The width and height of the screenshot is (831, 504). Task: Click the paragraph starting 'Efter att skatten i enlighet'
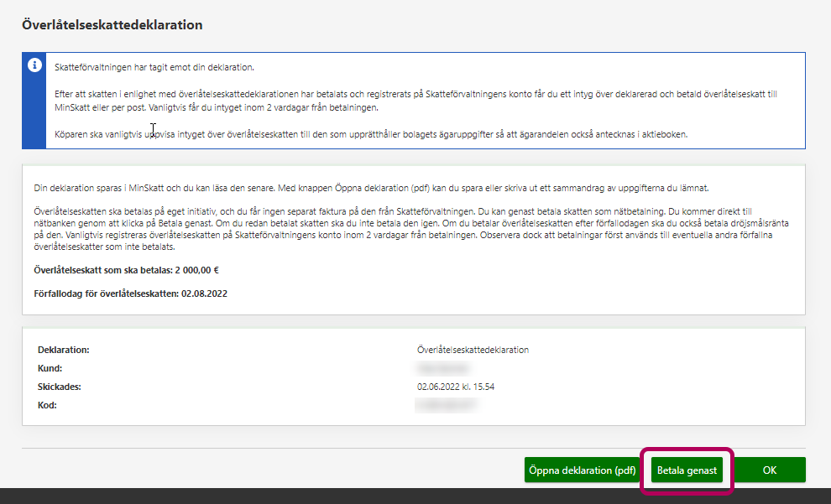click(x=411, y=101)
